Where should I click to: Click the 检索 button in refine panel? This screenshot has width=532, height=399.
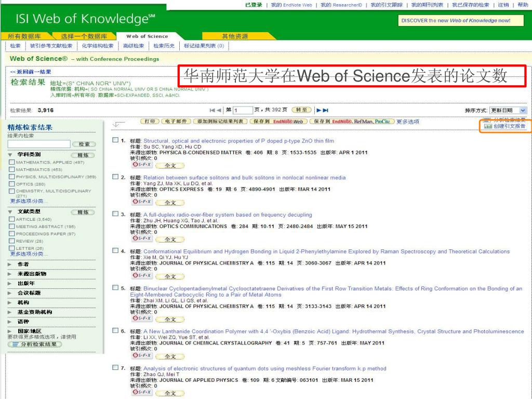click(x=84, y=144)
